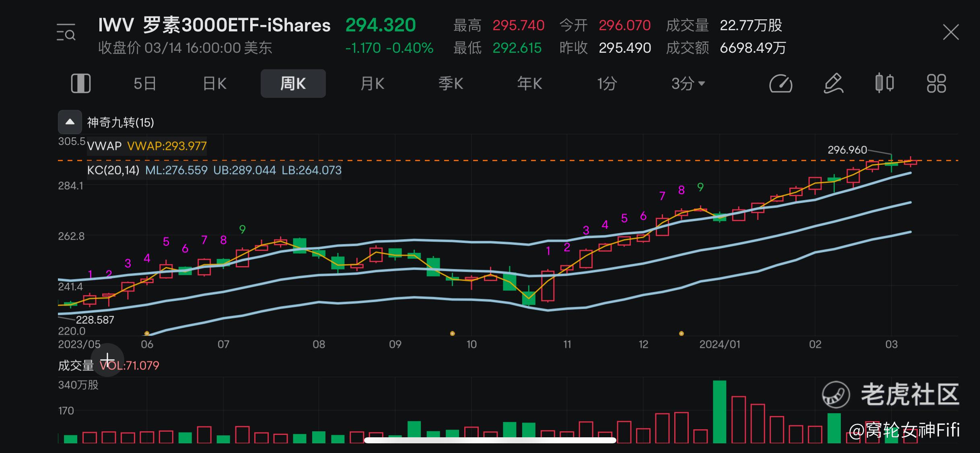Viewport: 980px width, 453px height.
Task: Click the event dot in late December
Action: 681,333
